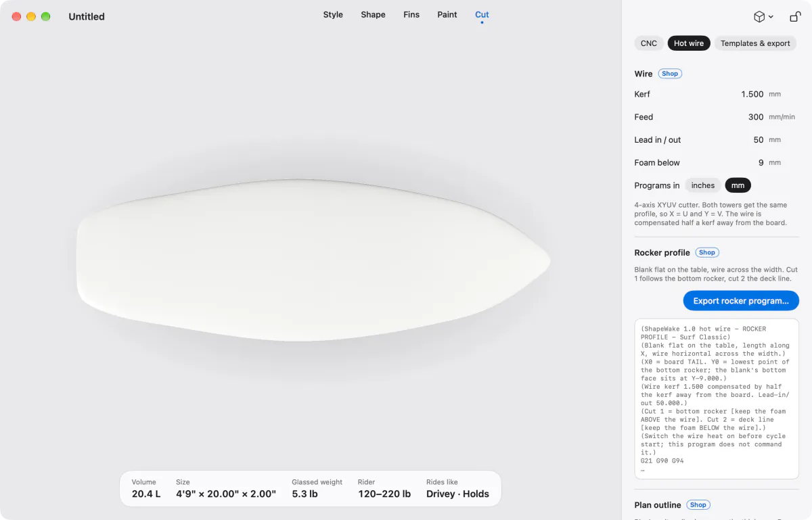
Task: Switch to the Style tab
Action: pyautogui.click(x=333, y=15)
